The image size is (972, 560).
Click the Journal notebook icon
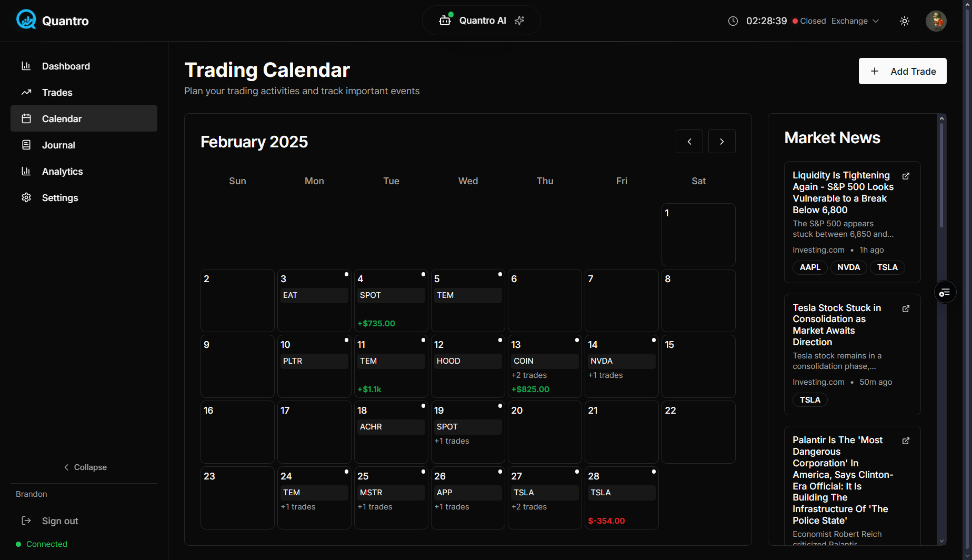(26, 145)
